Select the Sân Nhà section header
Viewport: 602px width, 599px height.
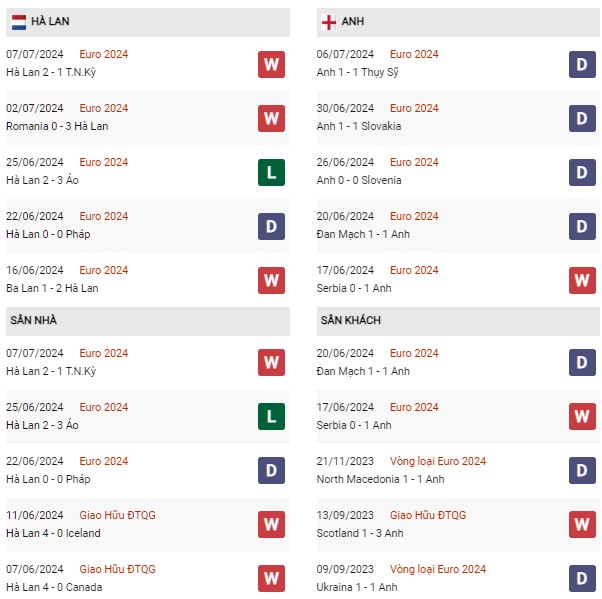pyautogui.click(x=148, y=321)
